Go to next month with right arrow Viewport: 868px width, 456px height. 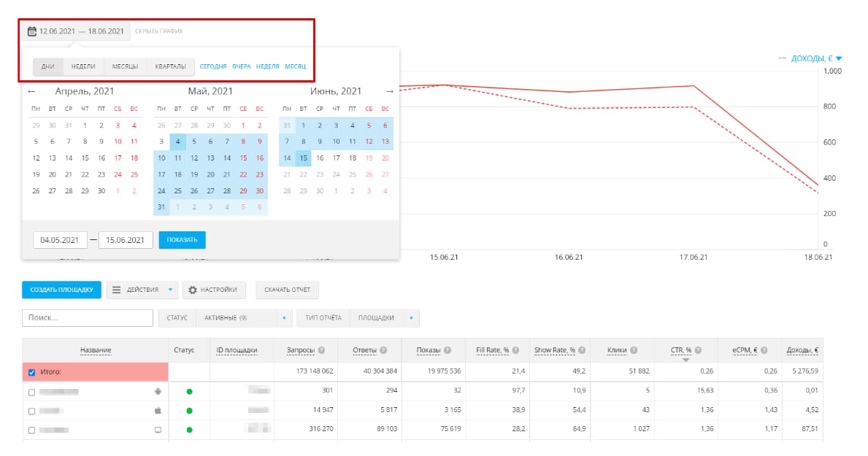pyautogui.click(x=389, y=91)
